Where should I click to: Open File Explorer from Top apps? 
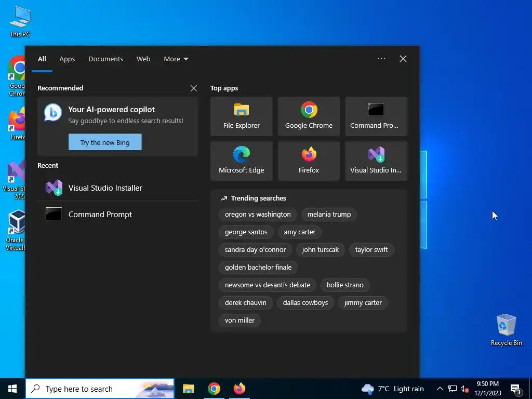[241, 116]
